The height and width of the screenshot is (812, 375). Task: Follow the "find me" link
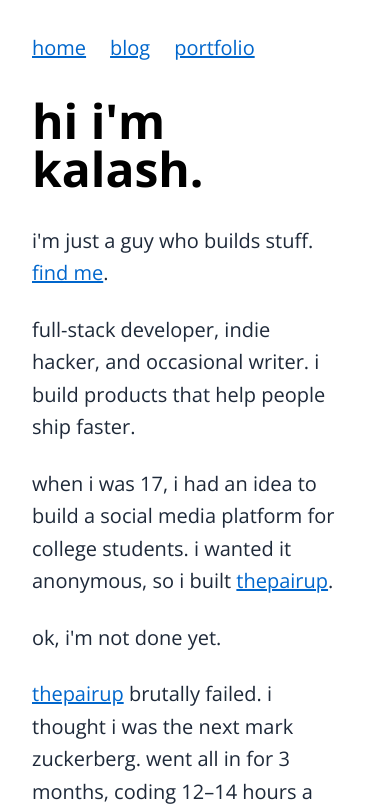pos(67,273)
